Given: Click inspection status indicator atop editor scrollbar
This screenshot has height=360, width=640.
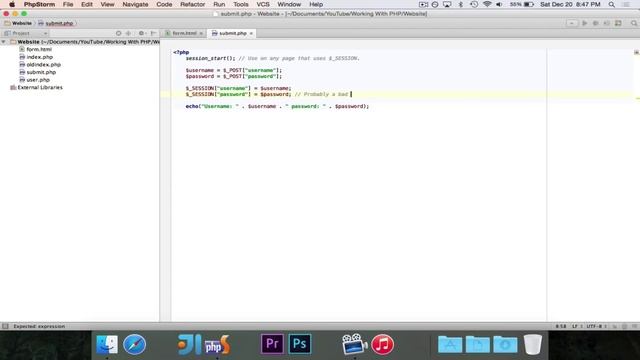Looking at the screenshot, I should click(636, 52).
